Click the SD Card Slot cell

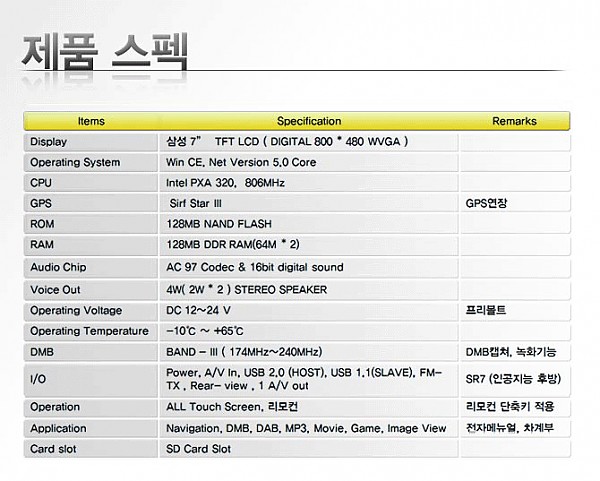tap(308, 449)
